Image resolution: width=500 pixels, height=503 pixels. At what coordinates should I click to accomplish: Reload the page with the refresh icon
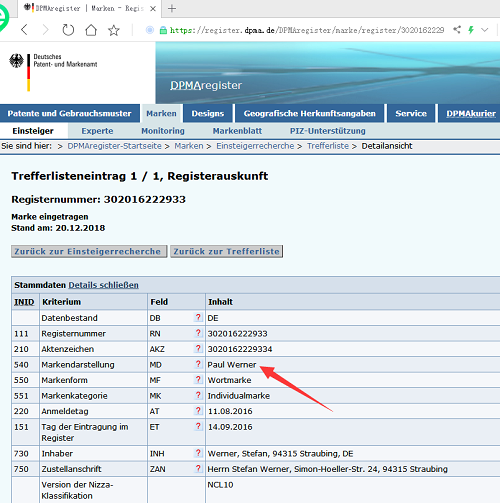tap(68, 30)
